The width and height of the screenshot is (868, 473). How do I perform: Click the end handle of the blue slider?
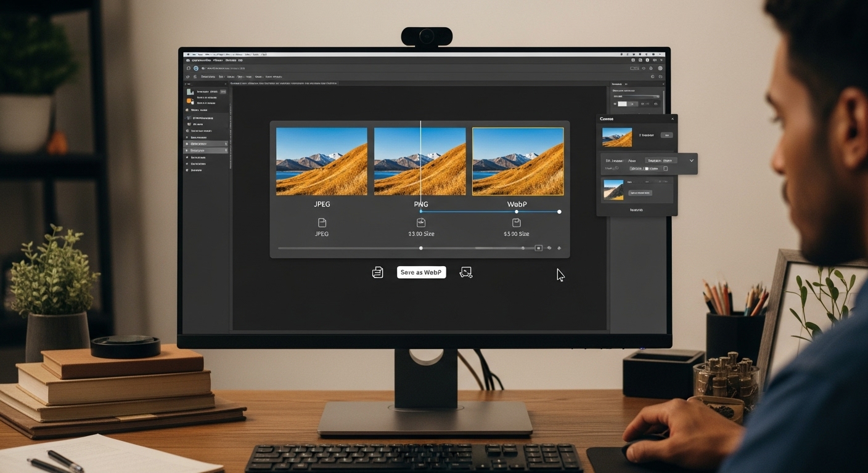coord(559,212)
